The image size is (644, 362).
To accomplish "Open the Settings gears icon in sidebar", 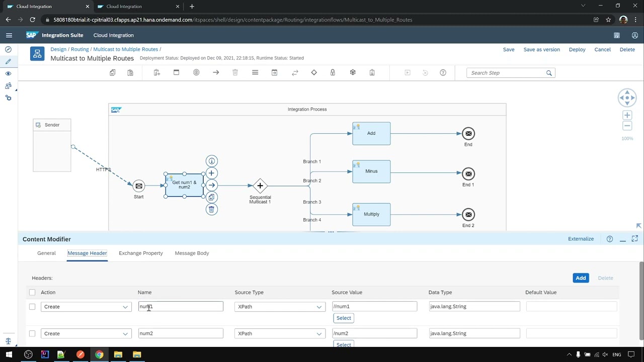I will click(8, 98).
